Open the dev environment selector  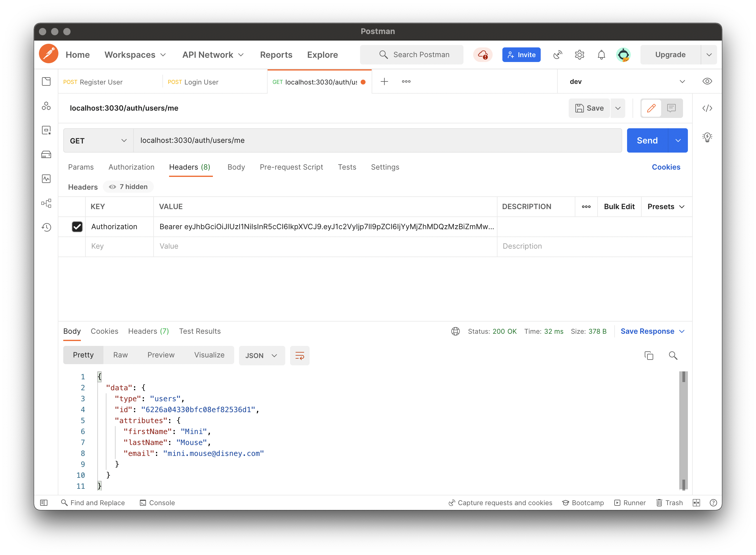(x=627, y=82)
